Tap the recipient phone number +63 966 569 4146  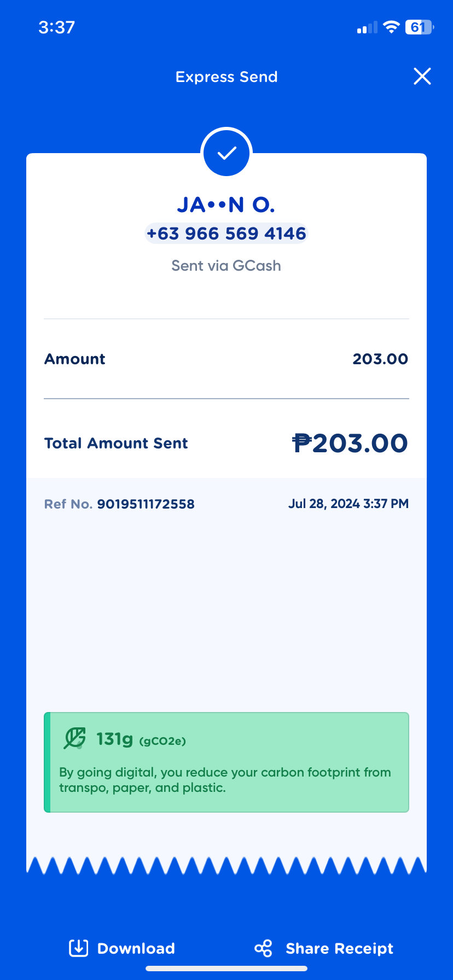pos(226,234)
